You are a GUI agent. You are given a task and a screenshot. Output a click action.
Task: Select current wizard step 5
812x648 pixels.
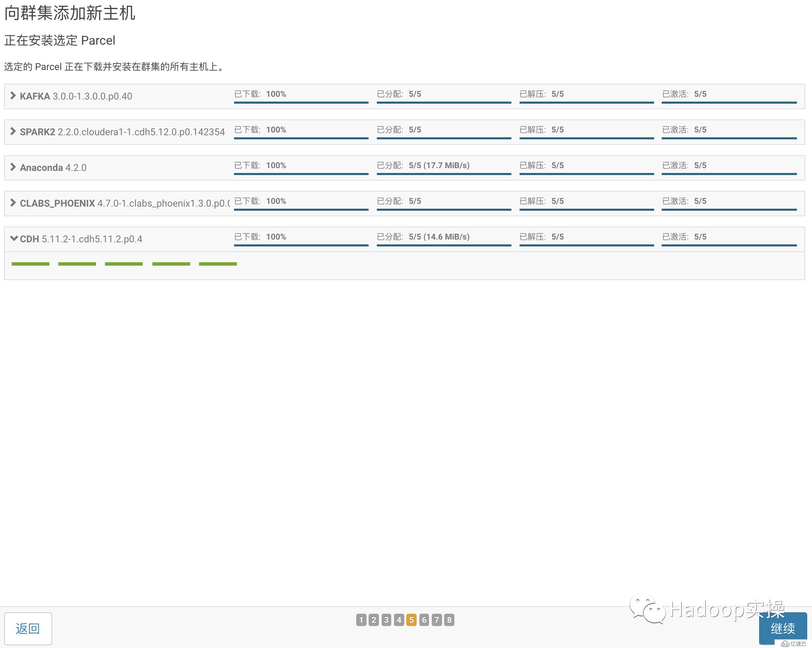(411, 620)
